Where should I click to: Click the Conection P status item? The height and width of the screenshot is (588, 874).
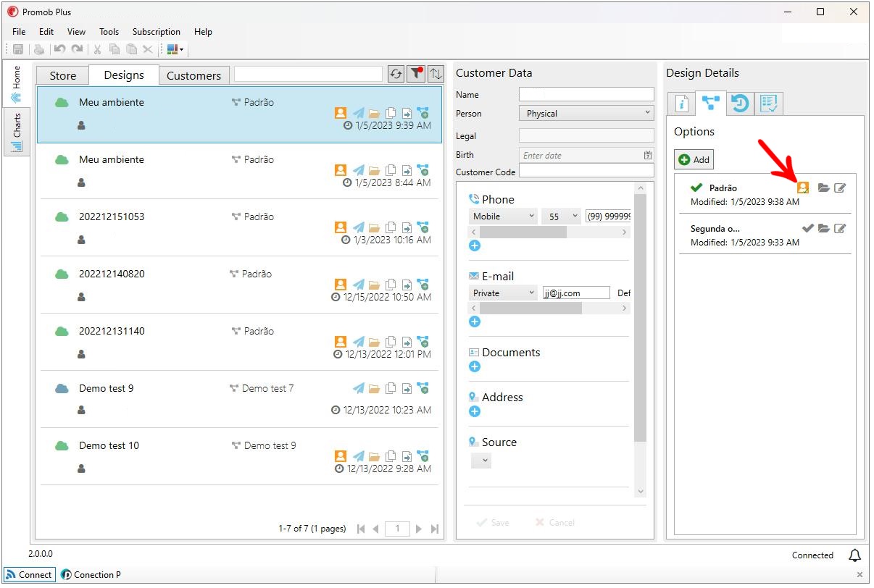tap(91, 575)
